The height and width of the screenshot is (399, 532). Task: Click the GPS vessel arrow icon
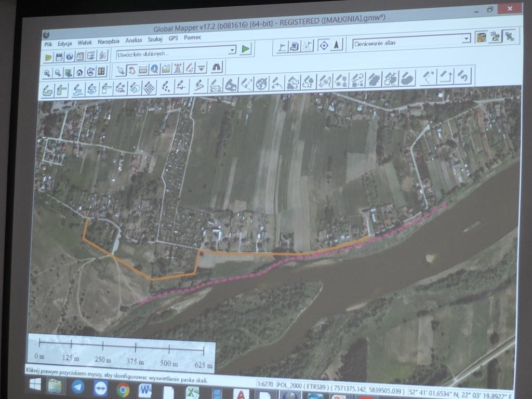(336, 45)
